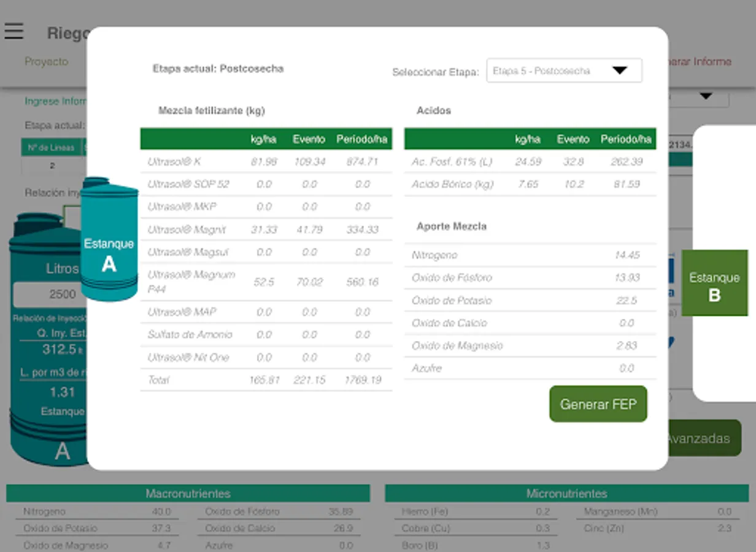
Task: Click the Oxido de Potasio value 22.5
Action: pyautogui.click(x=627, y=300)
